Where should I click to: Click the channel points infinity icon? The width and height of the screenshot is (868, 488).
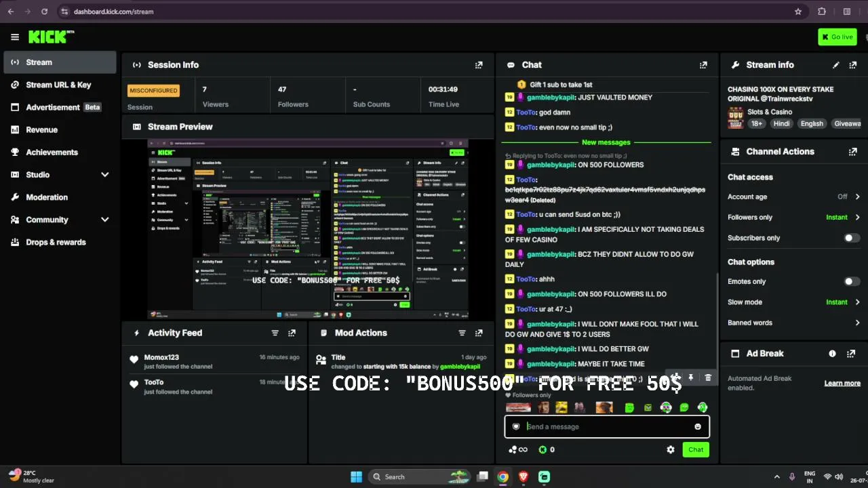click(517, 449)
